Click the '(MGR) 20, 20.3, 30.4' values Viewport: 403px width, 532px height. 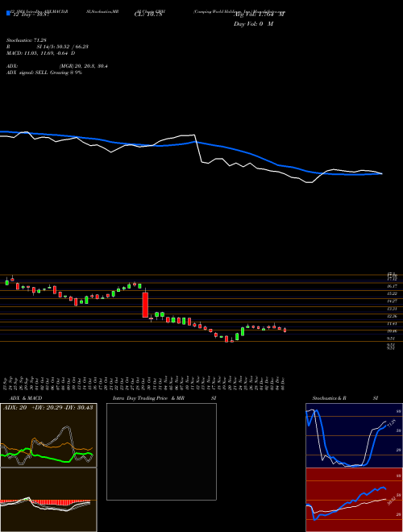tap(84, 66)
